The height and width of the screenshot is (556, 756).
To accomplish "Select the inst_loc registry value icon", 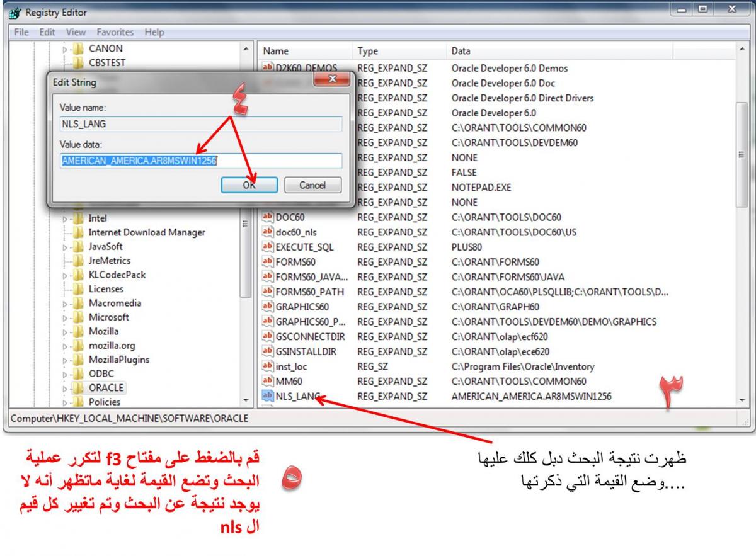I will click(x=267, y=366).
